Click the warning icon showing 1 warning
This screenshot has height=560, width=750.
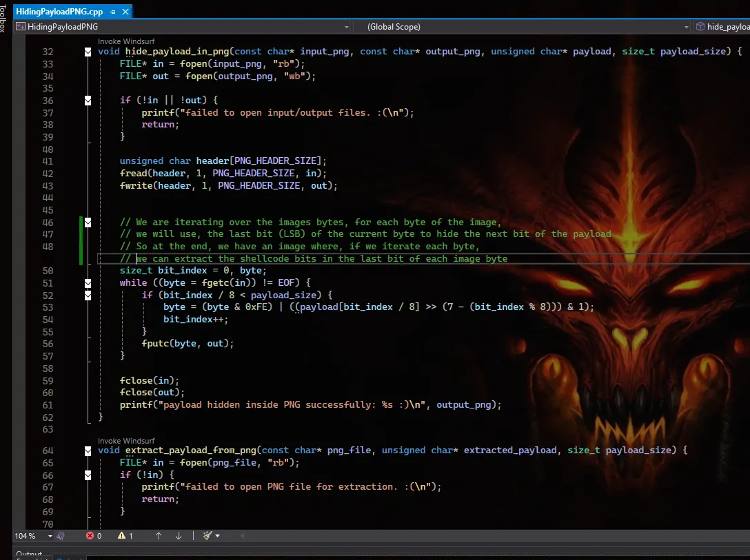(123, 535)
